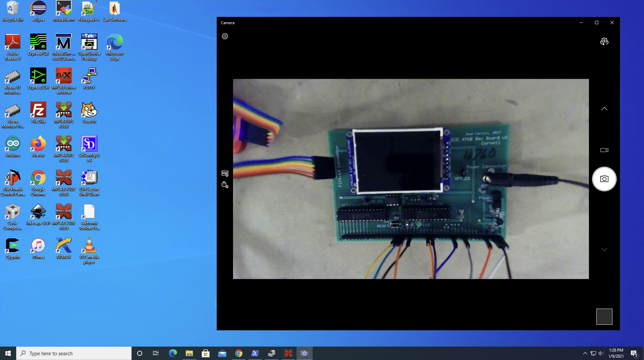Toggle the photo timer
This screenshot has width=644, height=360.
225,185
